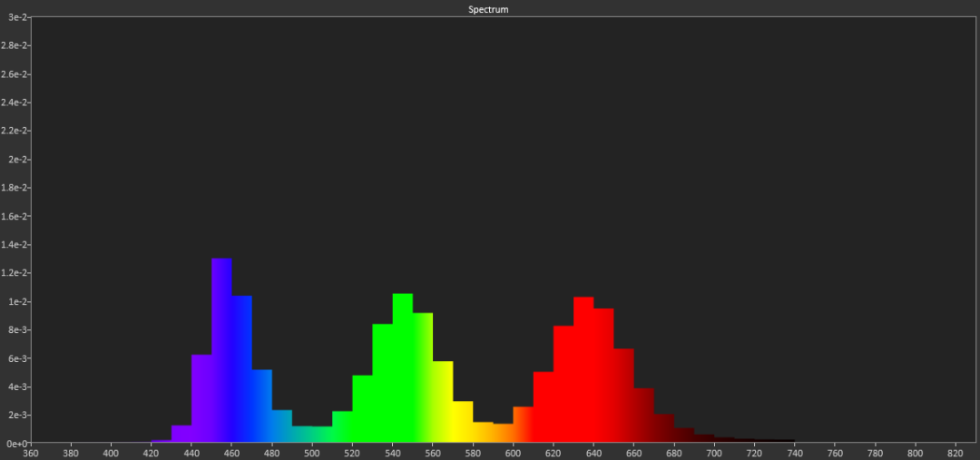Click the 580 wavelength axis label
Screen dimensions: 980x460
[473, 453]
